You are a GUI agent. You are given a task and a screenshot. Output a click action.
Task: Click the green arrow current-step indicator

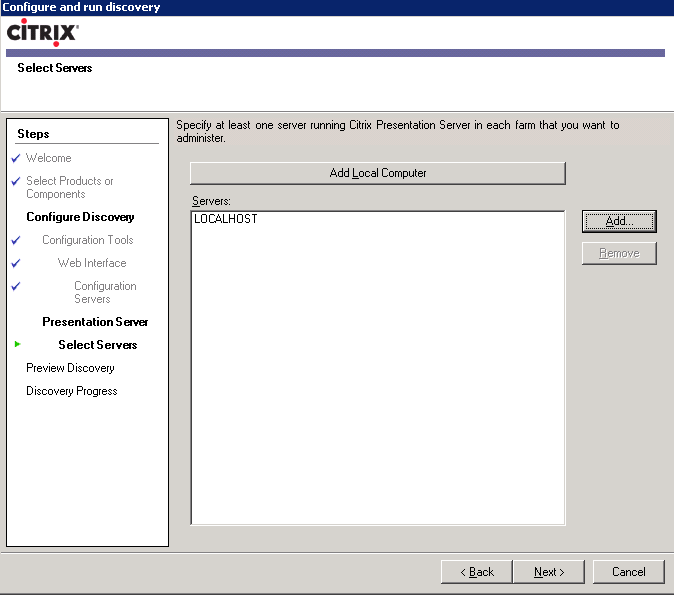coord(17,344)
